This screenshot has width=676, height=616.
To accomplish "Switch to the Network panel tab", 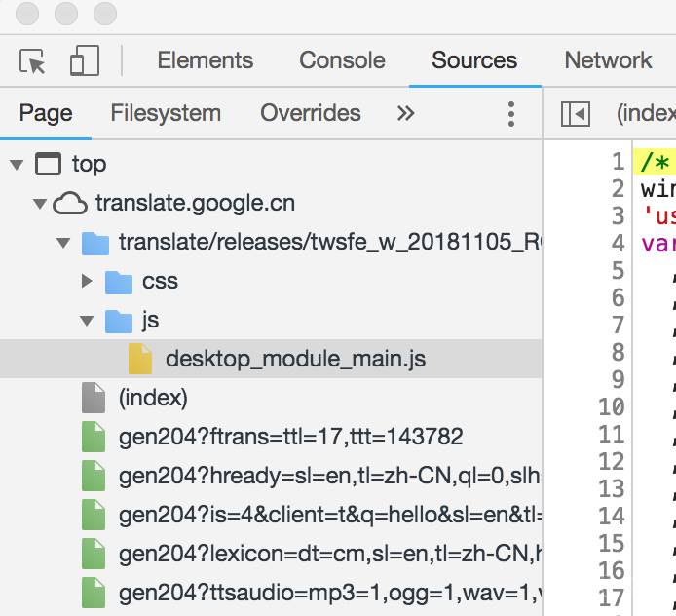I will tap(608, 60).
